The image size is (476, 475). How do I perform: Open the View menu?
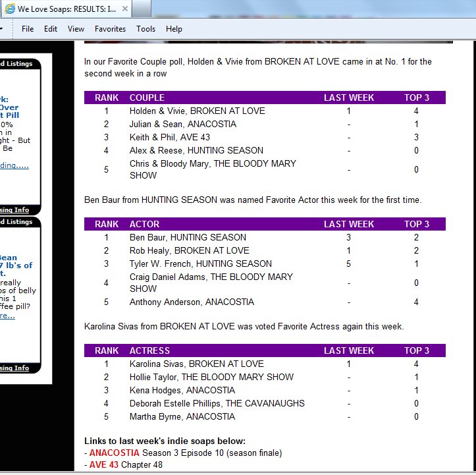[76, 29]
